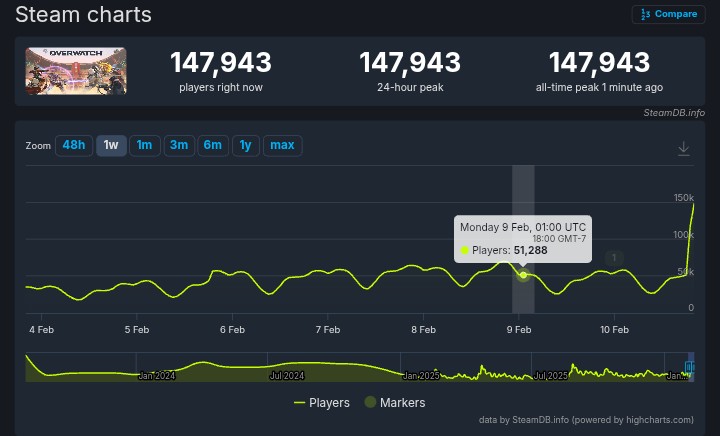720x436 pixels.
Task: Click the data by SteamDB.info attribution
Action: (x=586, y=420)
